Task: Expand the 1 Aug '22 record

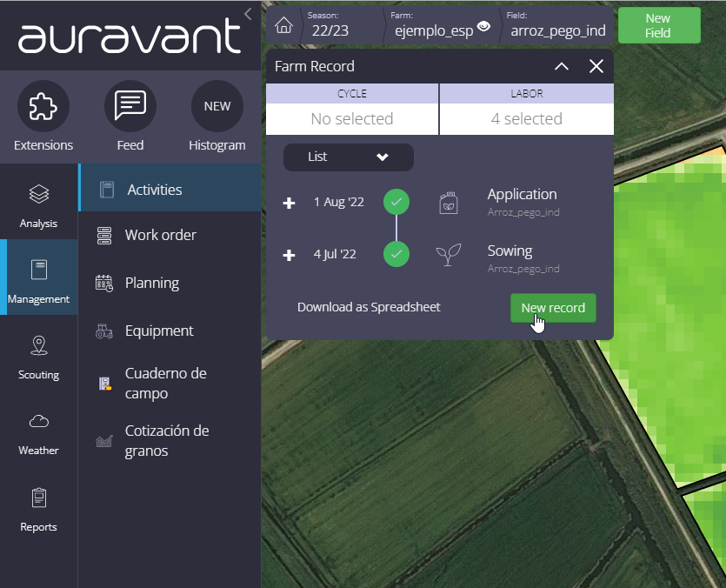Action: (x=289, y=203)
